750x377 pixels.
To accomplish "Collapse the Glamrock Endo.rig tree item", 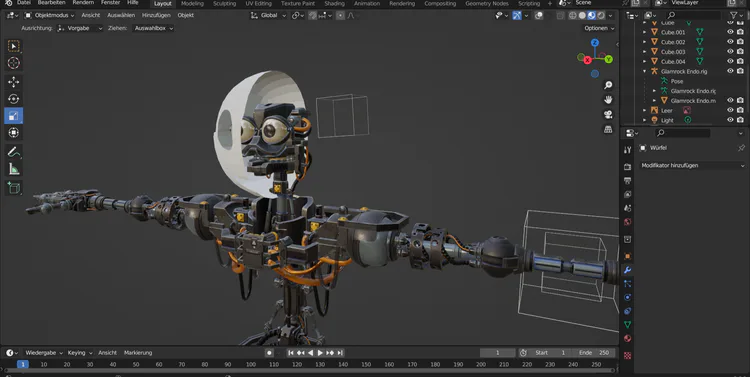I will point(644,71).
